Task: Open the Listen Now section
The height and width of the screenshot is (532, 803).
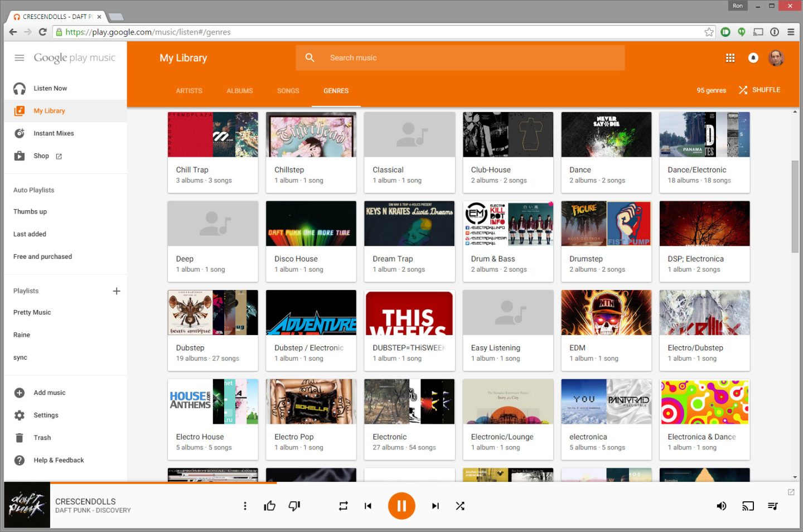Action: (x=50, y=88)
